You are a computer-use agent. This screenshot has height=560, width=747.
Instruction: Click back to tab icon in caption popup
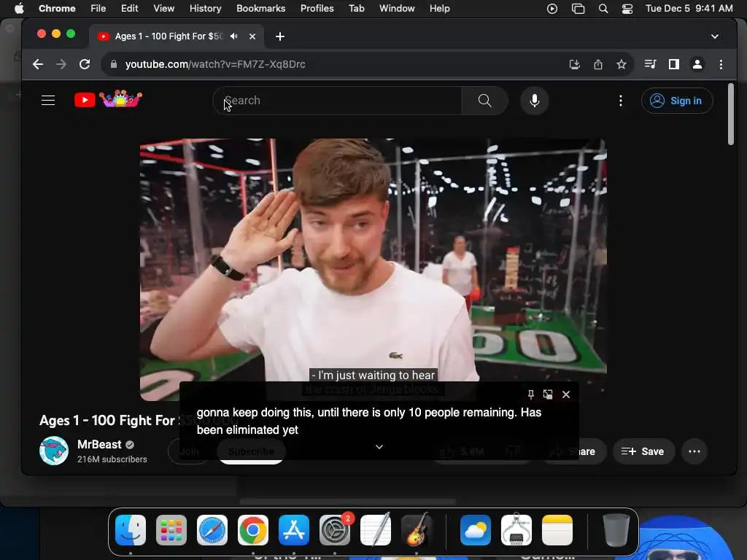[x=548, y=394]
